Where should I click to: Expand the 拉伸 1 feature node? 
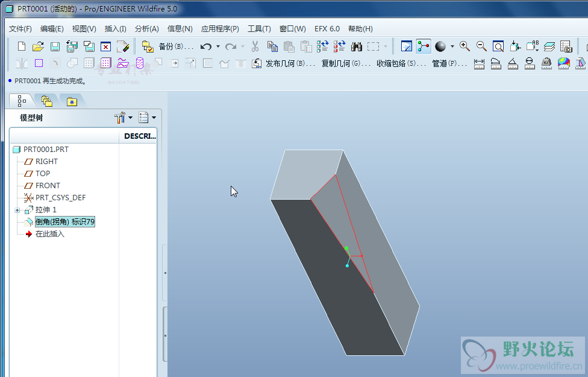[17, 211]
